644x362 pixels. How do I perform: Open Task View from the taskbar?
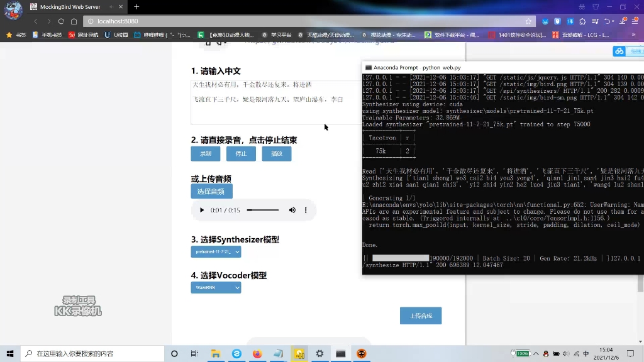pos(195,353)
